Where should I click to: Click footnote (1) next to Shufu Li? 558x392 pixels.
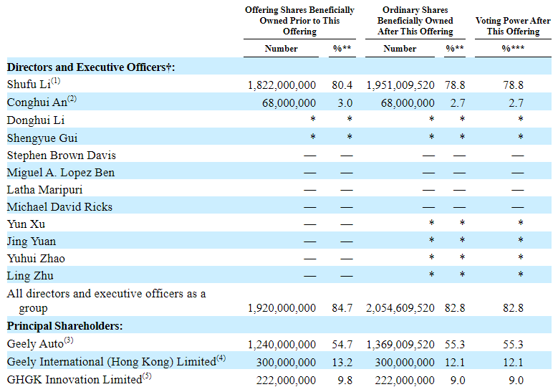point(56,82)
